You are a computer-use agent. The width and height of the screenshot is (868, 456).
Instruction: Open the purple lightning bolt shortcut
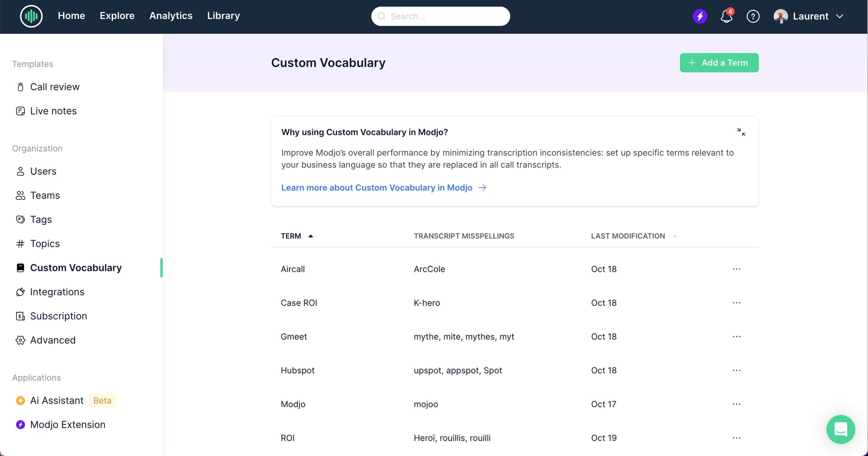[700, 16]
